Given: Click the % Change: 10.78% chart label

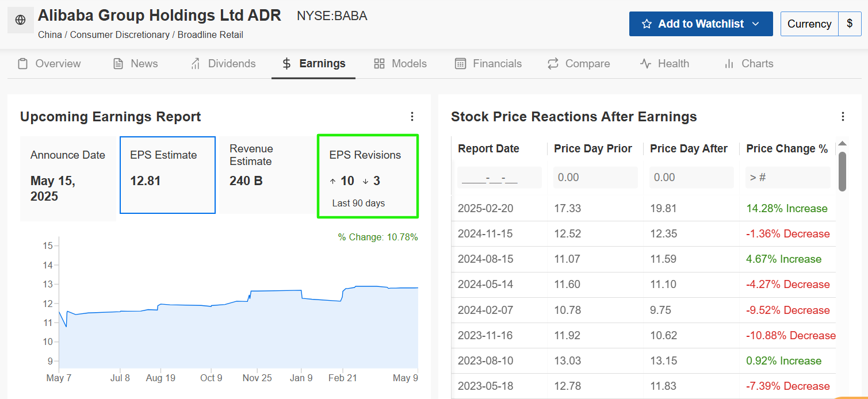Looking at the screenshot, I should (x=378, y=237).
